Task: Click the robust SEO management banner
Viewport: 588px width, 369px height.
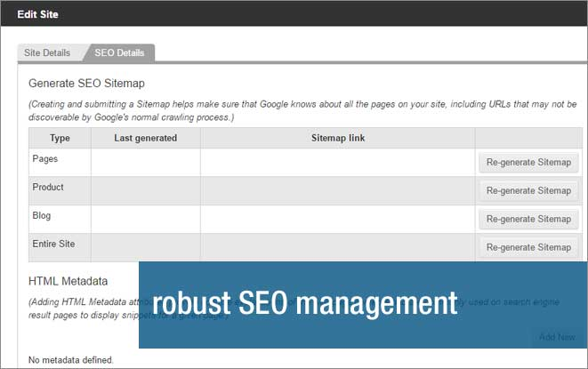Action: point(305,302)
